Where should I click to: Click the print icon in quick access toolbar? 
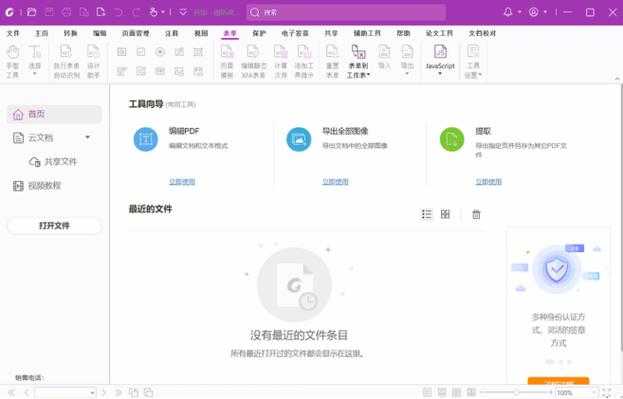[x=66, y=12]
